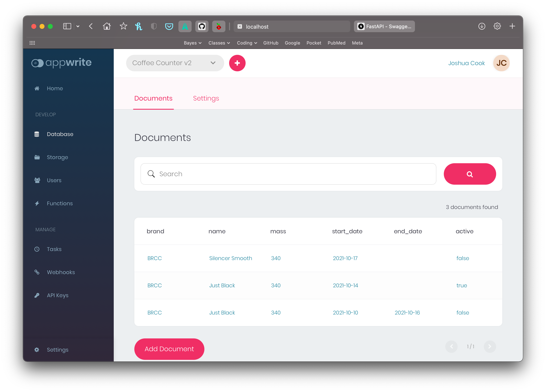The height and width of the screenshot is (392, 546).
Task: Go to Functions in the sidebar
Action: click(60, 203)
